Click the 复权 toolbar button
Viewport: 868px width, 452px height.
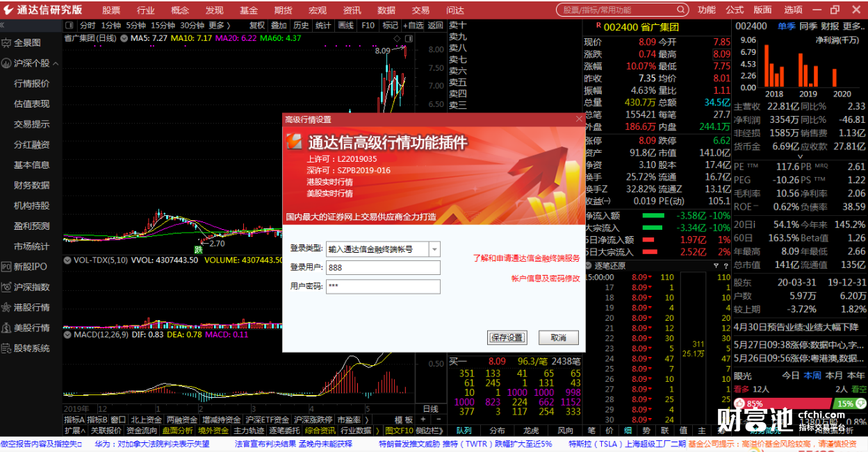(x=257, y=25)
